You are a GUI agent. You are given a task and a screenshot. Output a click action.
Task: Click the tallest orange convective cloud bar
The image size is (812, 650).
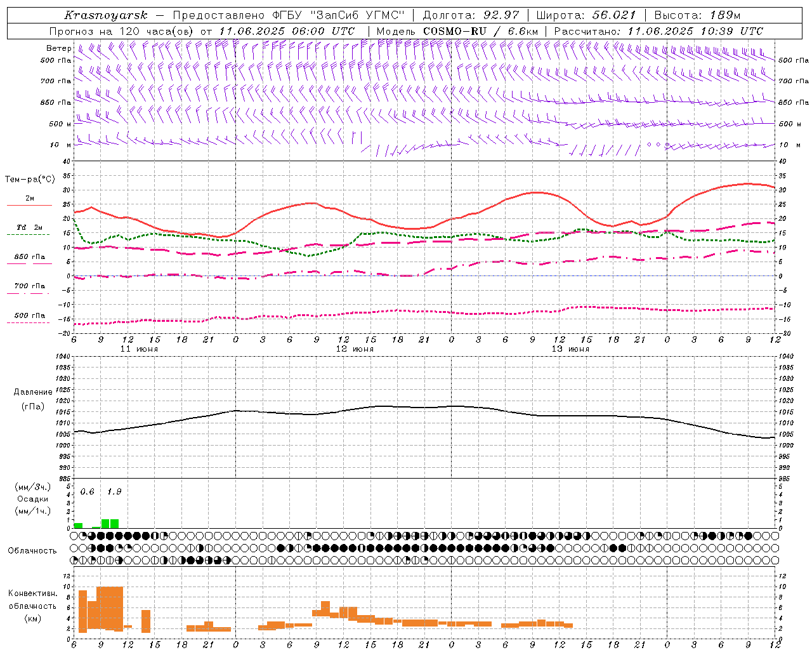pyautogui.click(x=110, y=609)
